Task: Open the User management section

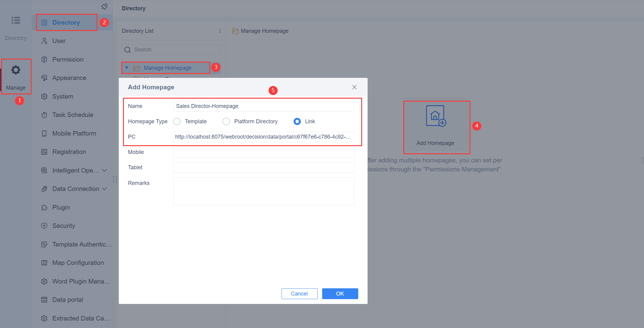Action: [x=59, y=41]
